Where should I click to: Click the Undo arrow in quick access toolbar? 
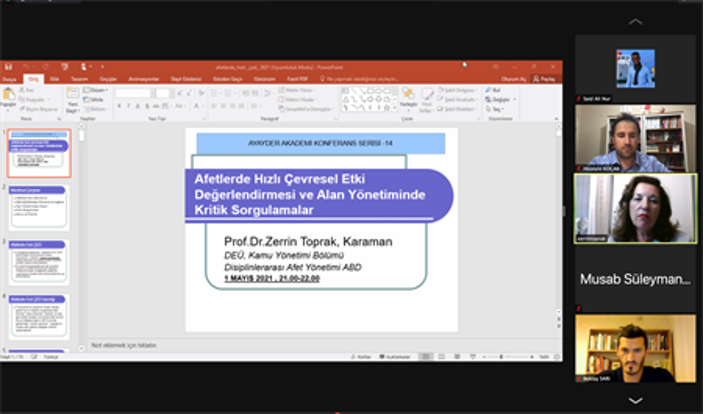[x=27, y=67]
